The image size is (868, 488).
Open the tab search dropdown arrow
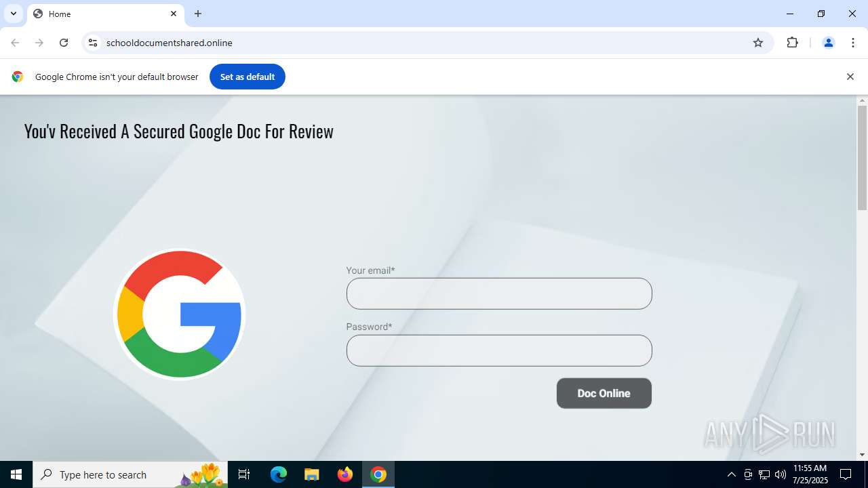[x=14, y=14]
